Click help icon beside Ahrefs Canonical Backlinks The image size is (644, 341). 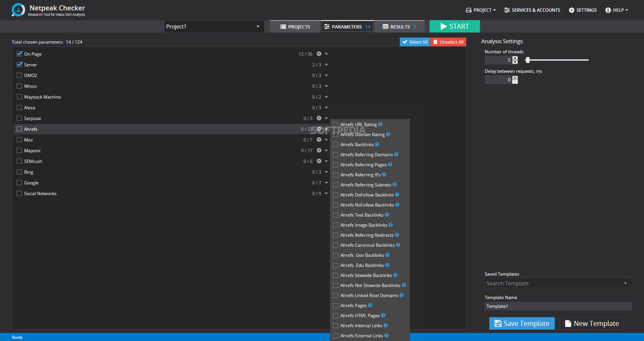point(398,245)
